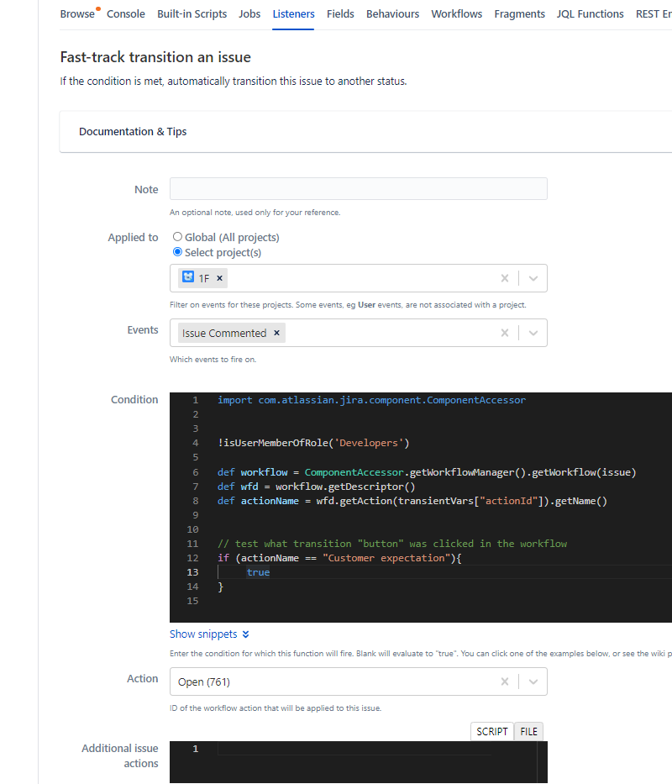672x784 pixels.
Task: Show snippets for the condition
Action: (203, 634)
